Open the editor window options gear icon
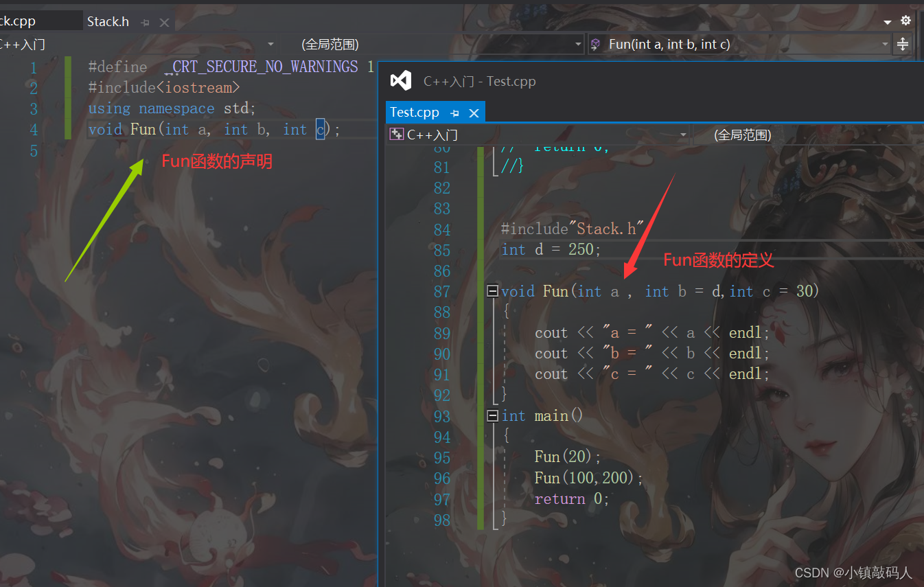Viewport: 924px width, 587px height. click(x=905, y=21)
